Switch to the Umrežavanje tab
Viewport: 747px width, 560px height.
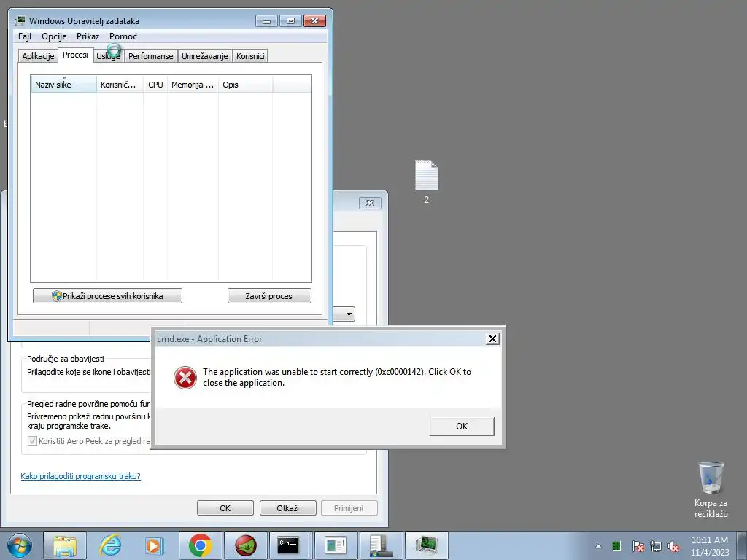(x=205, y=56)
